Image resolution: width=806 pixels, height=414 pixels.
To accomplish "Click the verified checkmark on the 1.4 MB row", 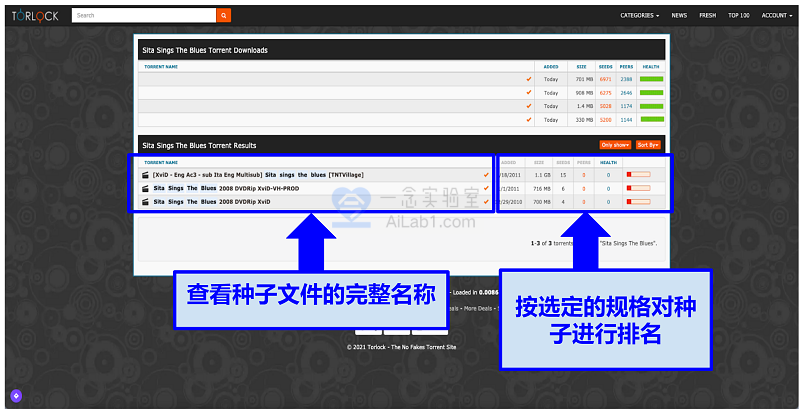I will coord(528,106).
